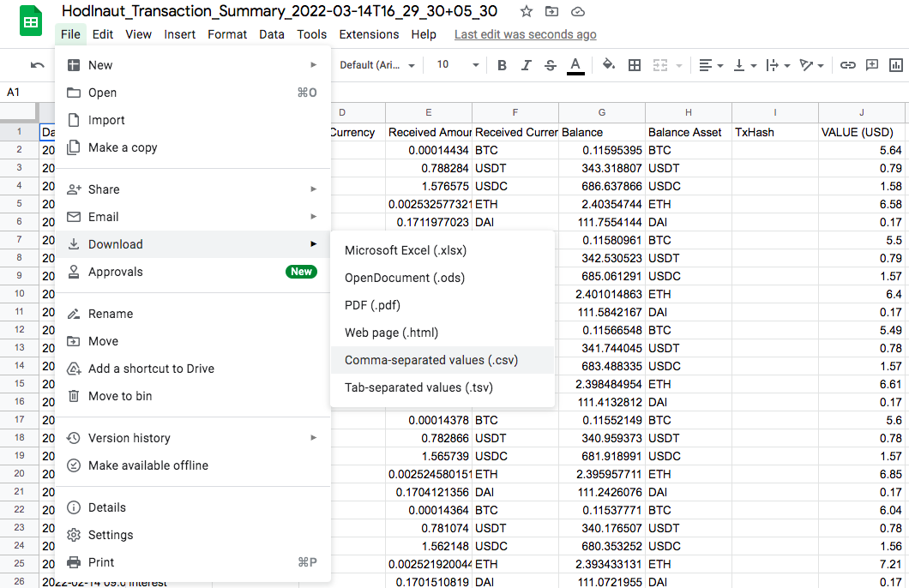Open the Extensions menu
The width and height of the screenshot is (909, 588).
(x=369, y=34)
